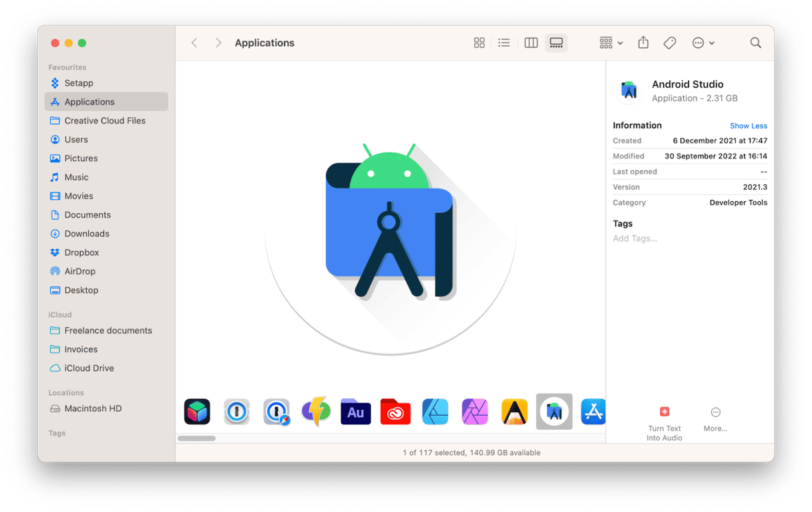Select the Adobe Creative Cloud thumbnail
This screenshot has height=512, width=812.
coord(395,412)
